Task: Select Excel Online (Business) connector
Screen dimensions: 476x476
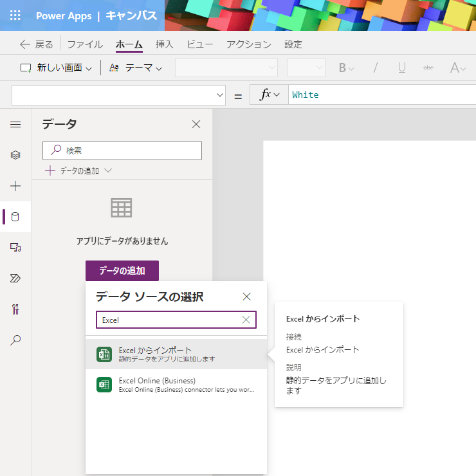Action: pos(176,384)
